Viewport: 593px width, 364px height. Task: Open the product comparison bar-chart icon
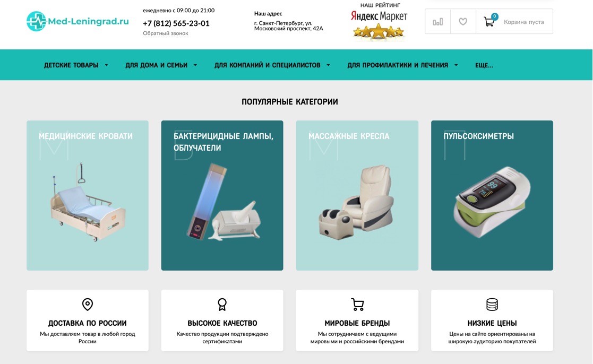pyautogui.click(x=437, y=22)
